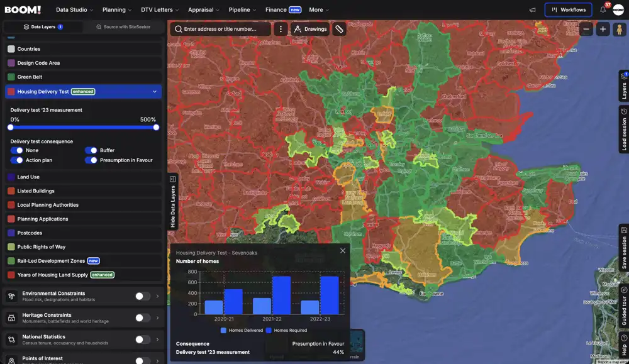The height and width of the screenshot is (364, 629).
Task: Click the Hide Data Layers panel icon
Action: [x=173, y=179]
